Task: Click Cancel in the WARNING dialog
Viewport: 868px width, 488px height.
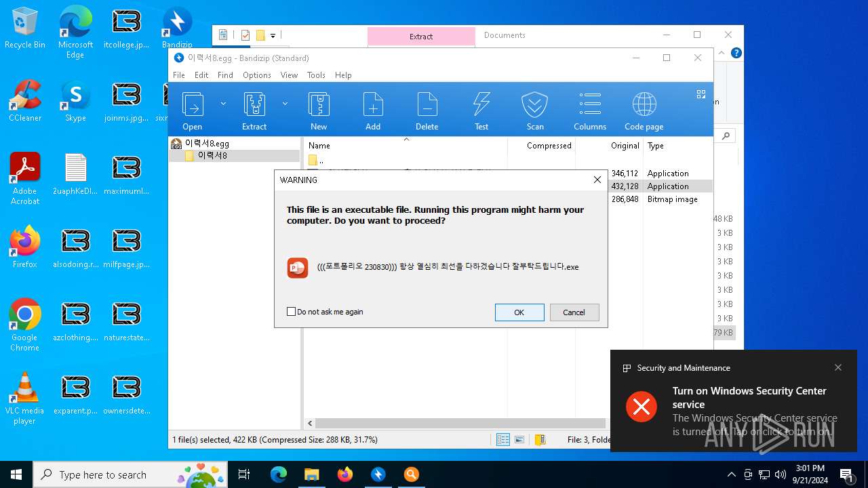Action: coord(574,312)
